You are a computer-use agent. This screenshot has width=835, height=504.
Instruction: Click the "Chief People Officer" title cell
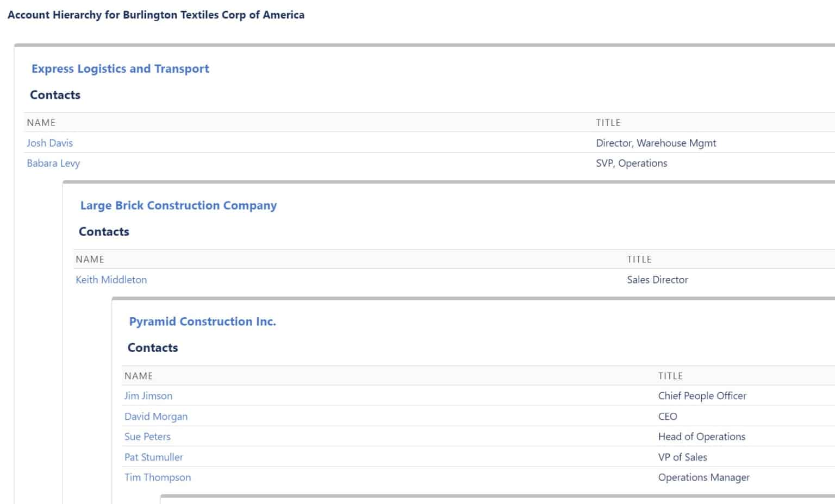[x=702, y=396]
